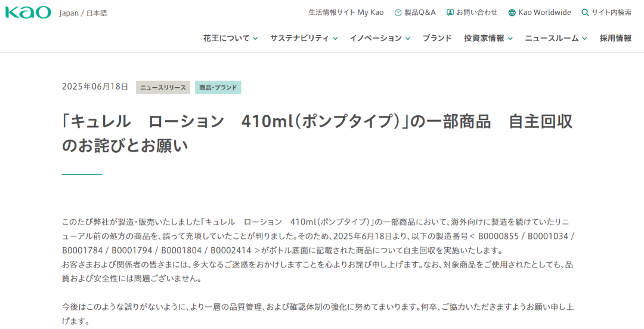644x329 pixels.
Task: Open the ニュースルーム menu label
Action: (x=552, y=38)
